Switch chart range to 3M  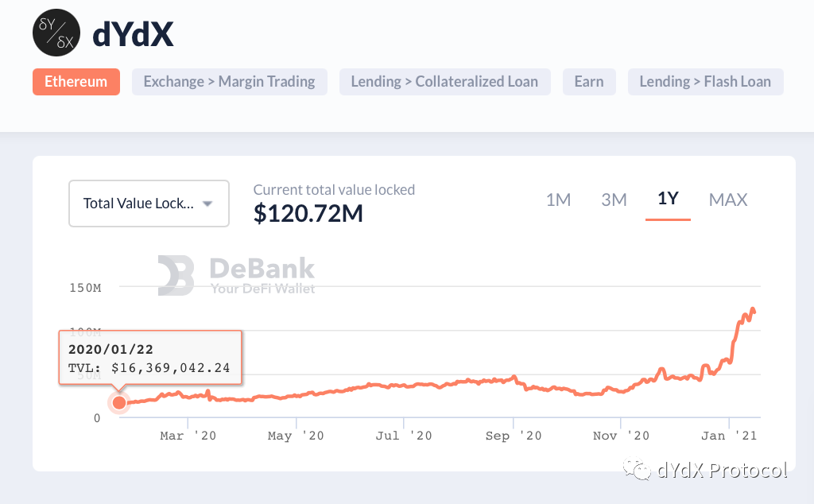[614, 200]
